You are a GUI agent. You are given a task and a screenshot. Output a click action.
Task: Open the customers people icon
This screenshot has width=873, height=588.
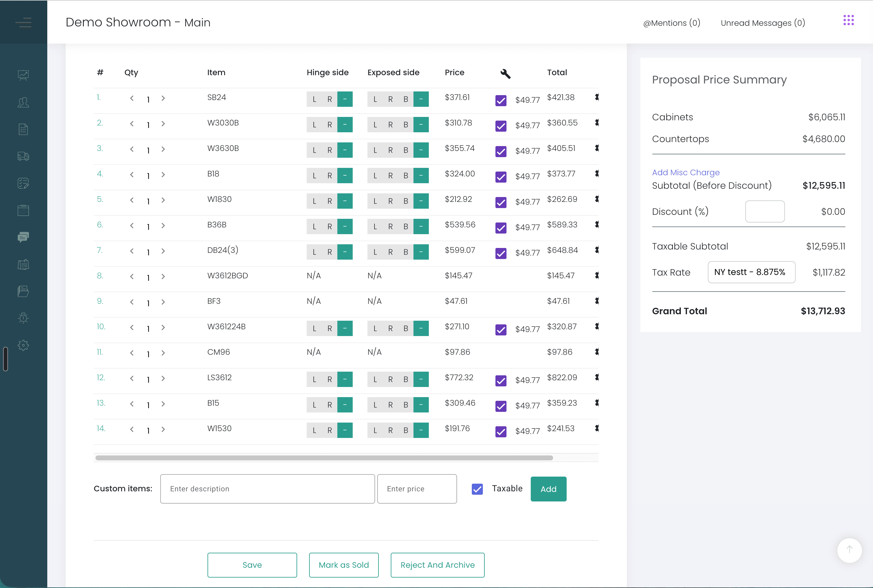[23, 103]
